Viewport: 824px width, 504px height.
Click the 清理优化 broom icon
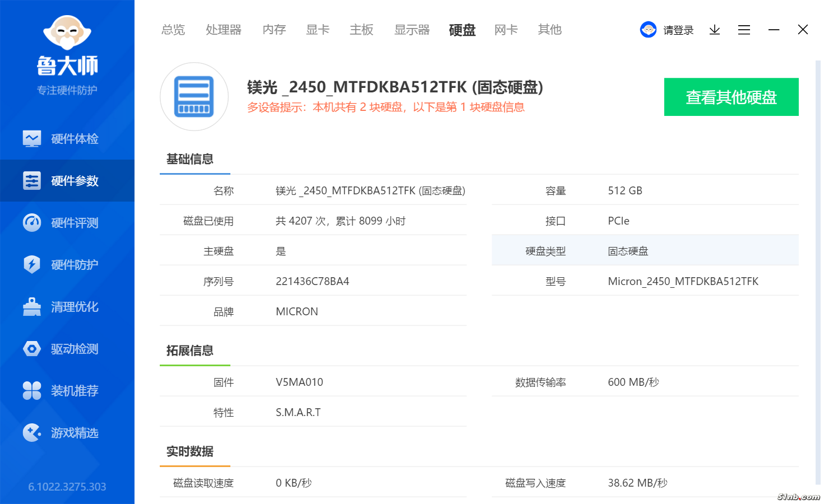point(32,306)
